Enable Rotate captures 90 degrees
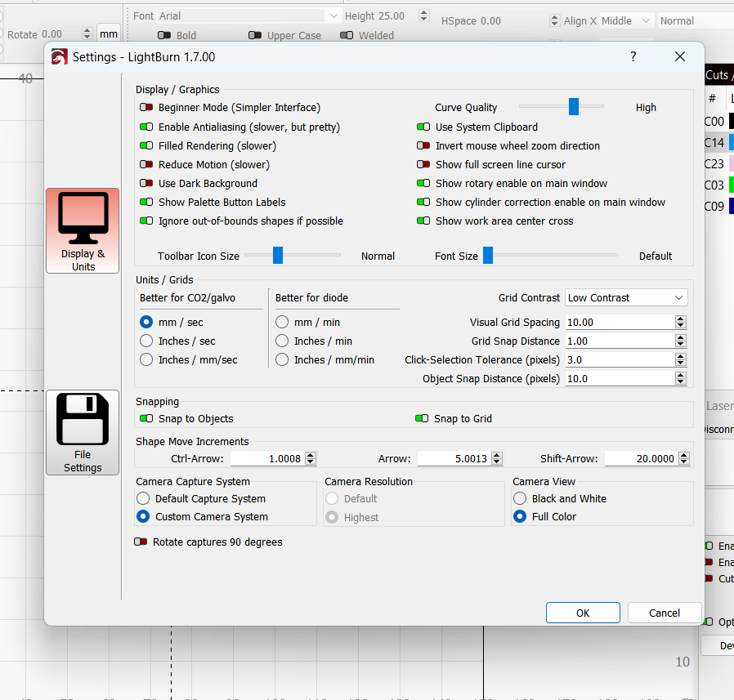This screenshot has width=734, height=700. (141, 542)
